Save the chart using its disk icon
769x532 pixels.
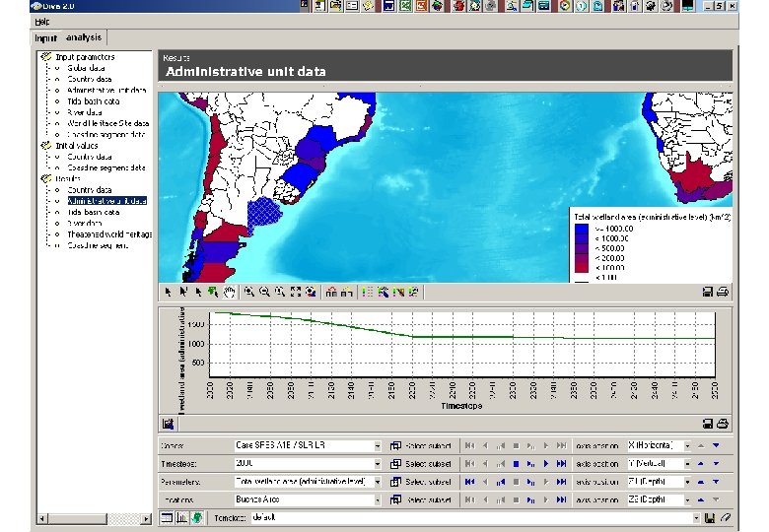[x=707, y=424]
